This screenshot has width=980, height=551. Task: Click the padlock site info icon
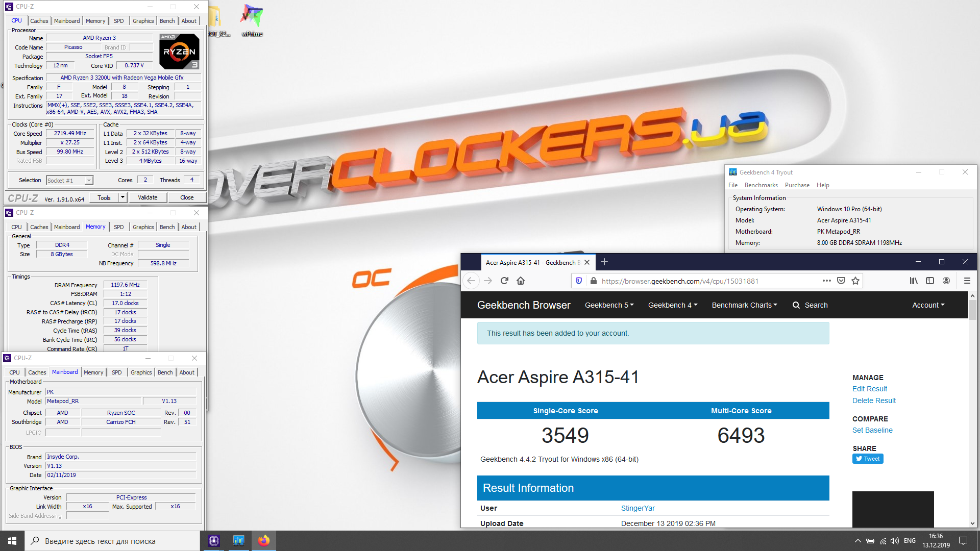(593, 281)
